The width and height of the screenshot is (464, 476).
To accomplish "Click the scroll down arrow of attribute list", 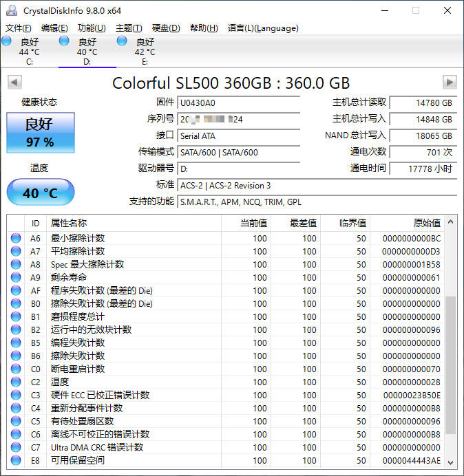I will (x=451, y=462).
